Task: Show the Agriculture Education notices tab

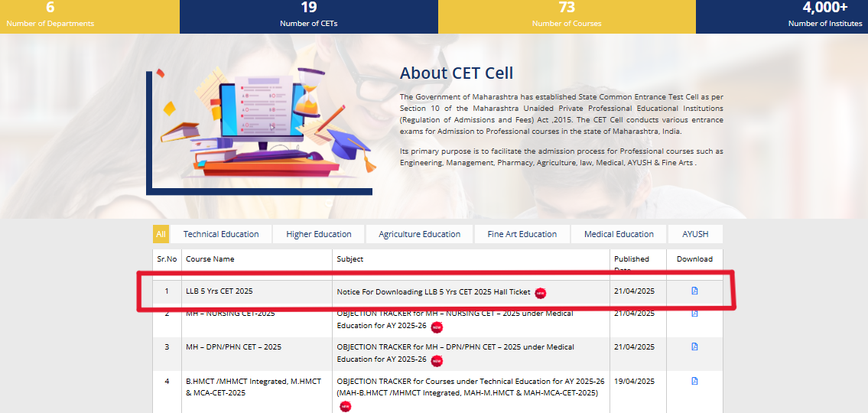Action: point(419,234)
